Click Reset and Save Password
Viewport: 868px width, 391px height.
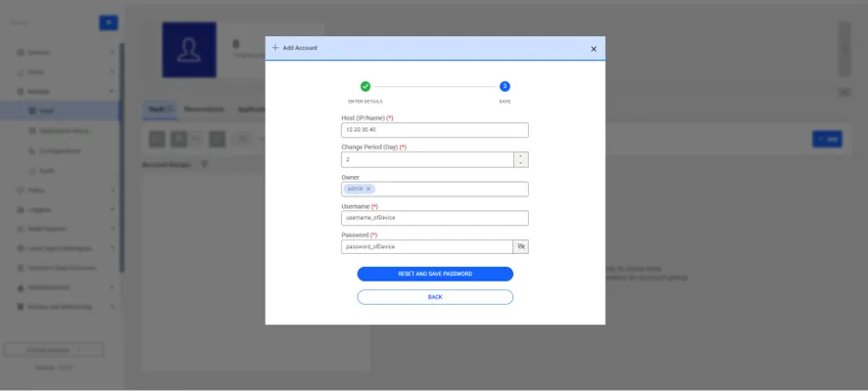point(435,274)
